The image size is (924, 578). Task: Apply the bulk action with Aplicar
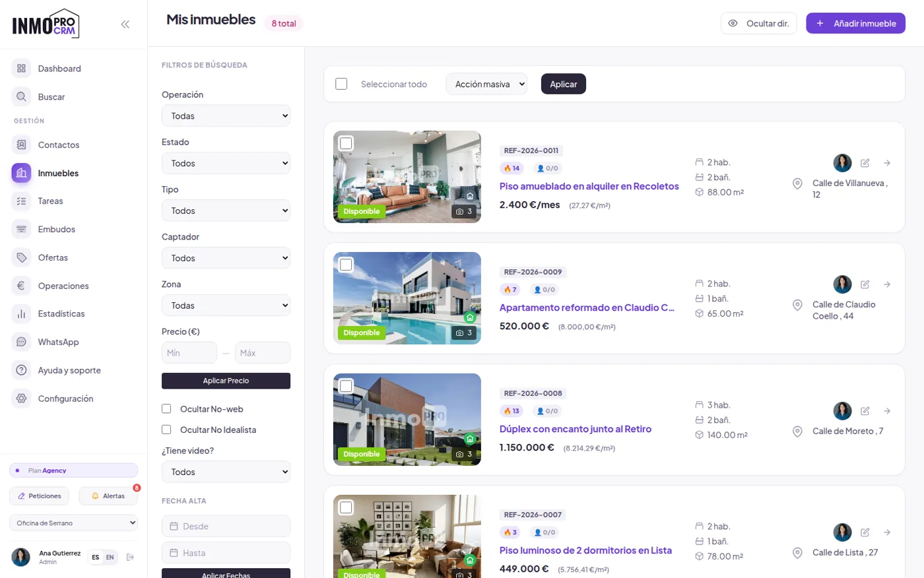coord(564,84)
